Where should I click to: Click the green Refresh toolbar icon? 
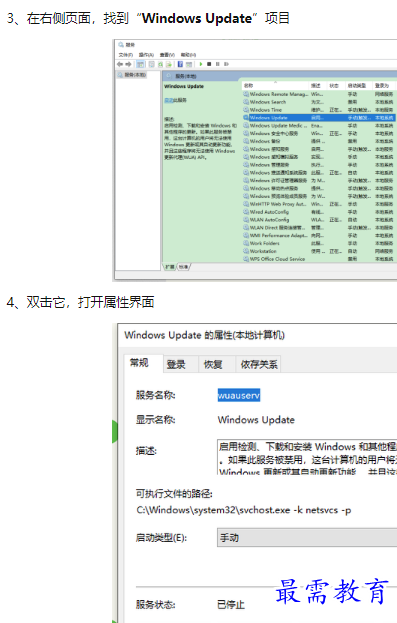coord(161,64)
